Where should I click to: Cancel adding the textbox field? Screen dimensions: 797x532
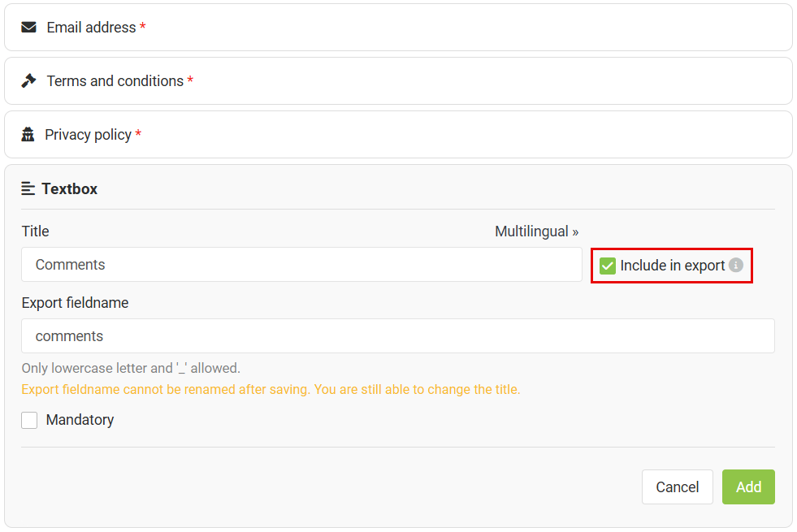pos(677,487)
